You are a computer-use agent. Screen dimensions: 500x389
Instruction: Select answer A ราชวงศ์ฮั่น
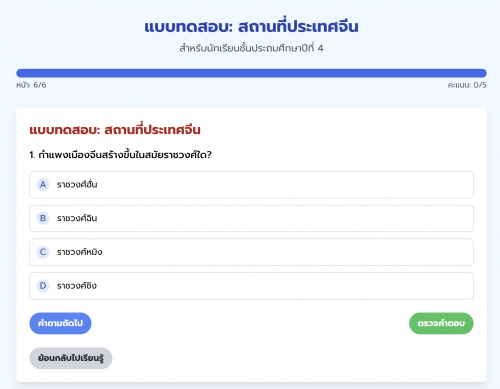[251, 185]
